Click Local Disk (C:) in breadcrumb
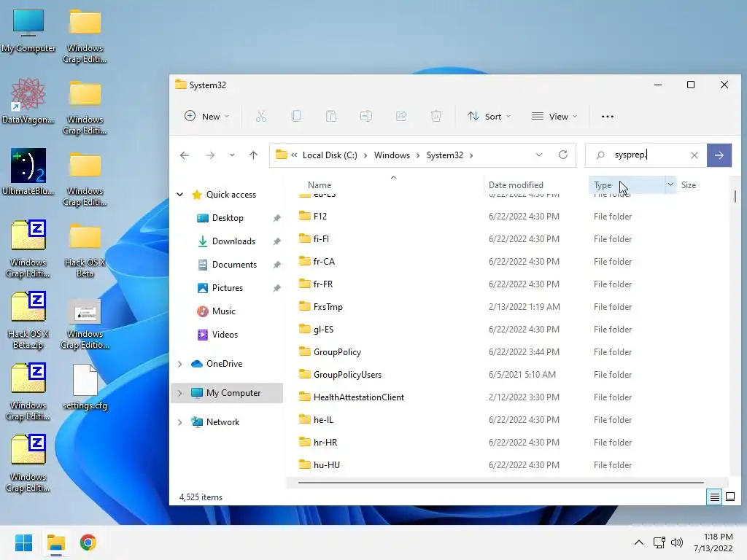 [x=330, y=155]
